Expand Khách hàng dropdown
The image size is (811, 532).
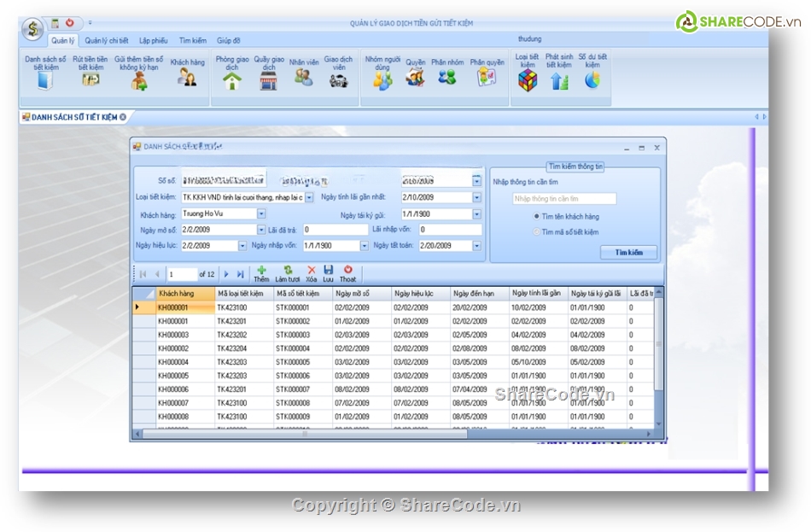click(x=261, y=213)
